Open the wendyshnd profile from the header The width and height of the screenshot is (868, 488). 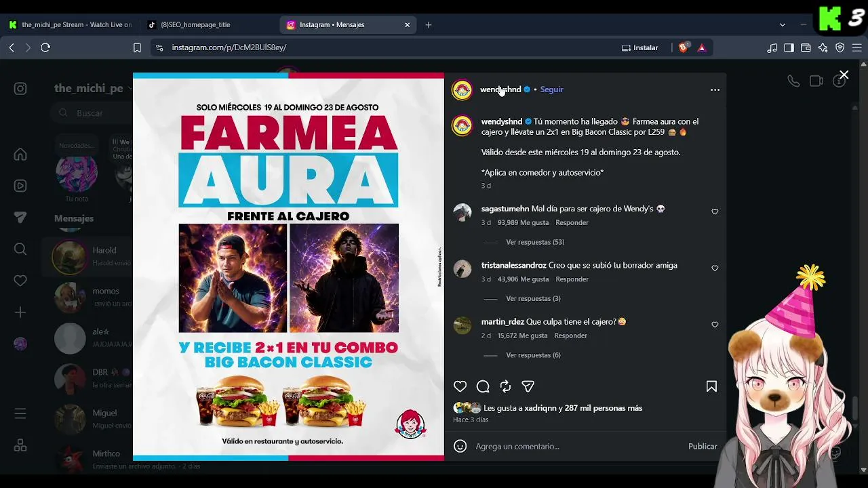[x=500, y=89]
